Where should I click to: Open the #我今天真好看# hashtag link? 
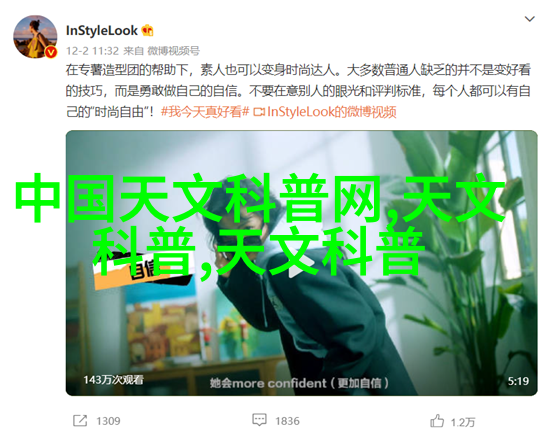tap(205, 112)
